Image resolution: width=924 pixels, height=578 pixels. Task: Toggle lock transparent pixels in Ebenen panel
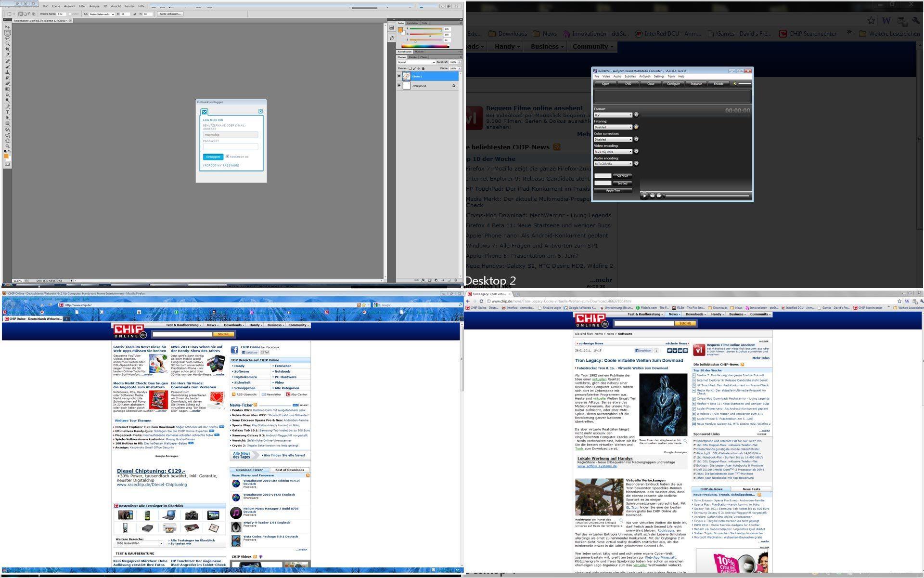point(410,68)
